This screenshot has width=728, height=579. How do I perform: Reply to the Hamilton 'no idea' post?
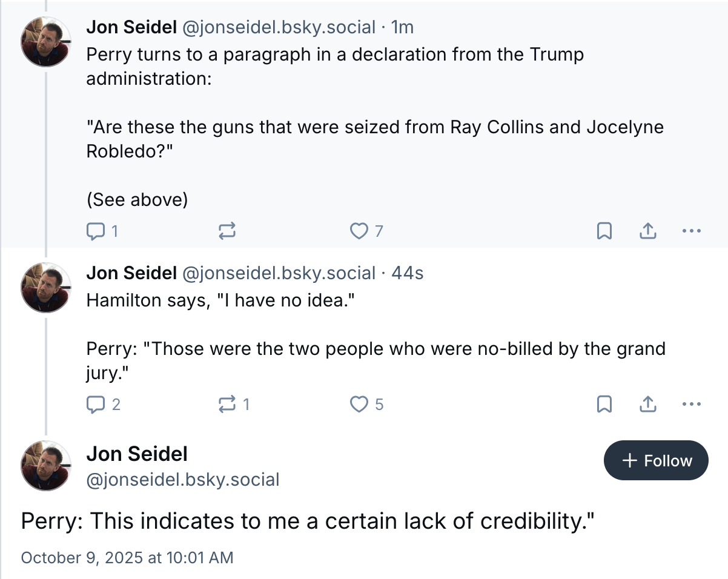click(x=96, y=404)
